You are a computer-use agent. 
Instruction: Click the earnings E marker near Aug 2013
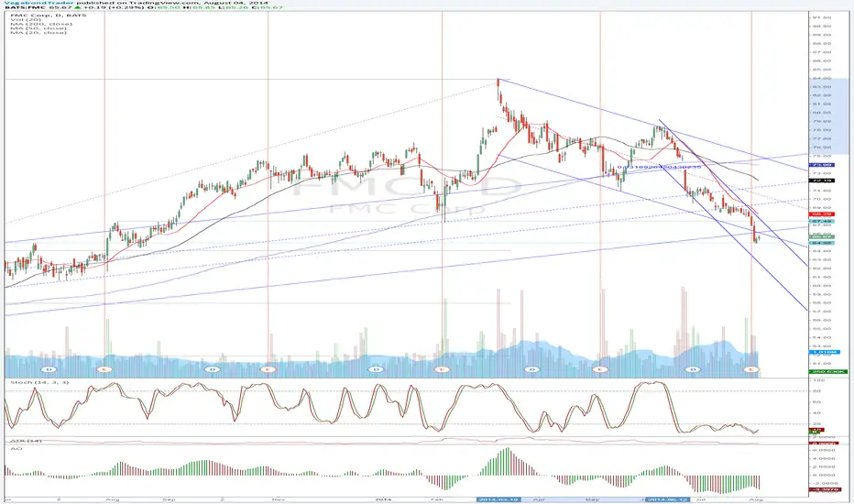coord(104,369)
